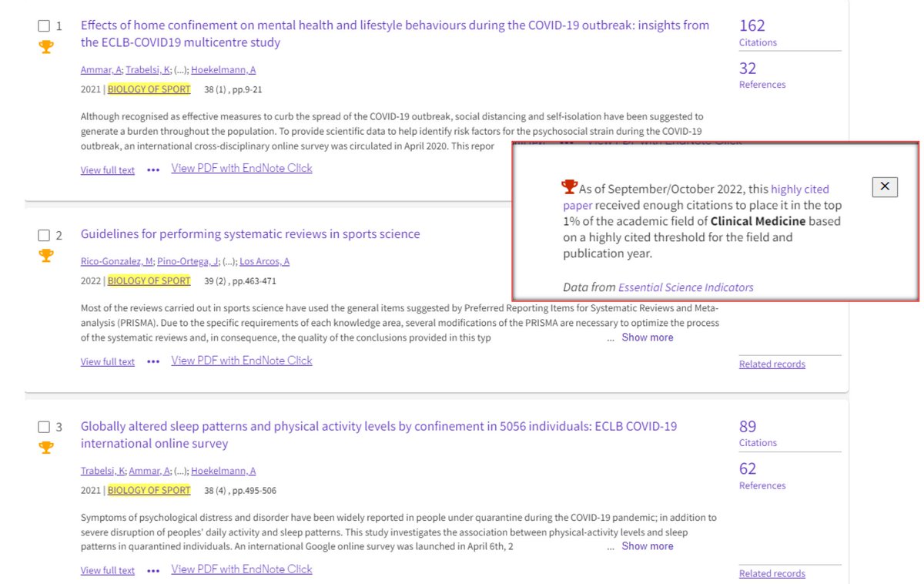View PDF with EndNote Click for record 1
924x584 pixels.
pos(242,168)
